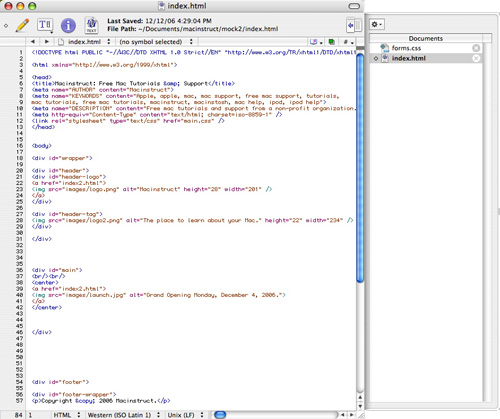Image resolution: width=500 pixels, height=419 pixels.
Task: Close the forms.css document
Action: [x=476, y=48]
